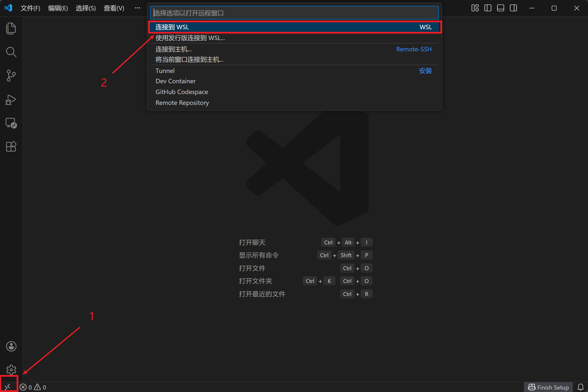Toggle the bottom panel layout button
Screen dimensions: 588x392
[x=501, y=8]
